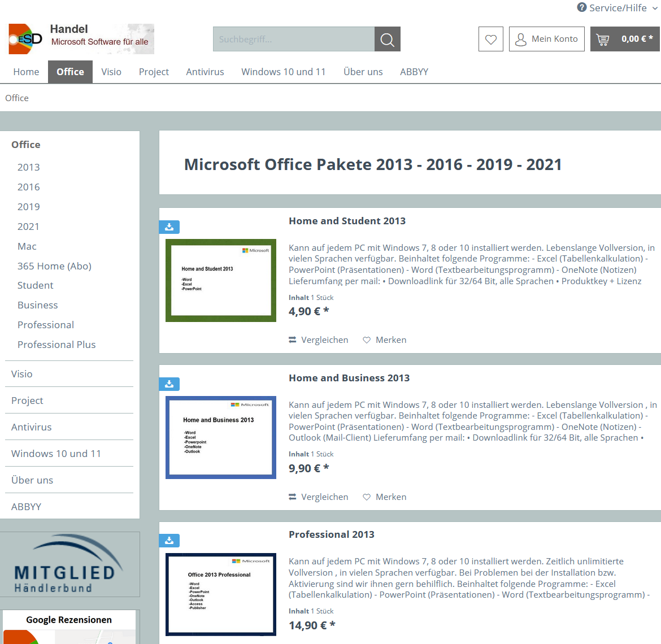
Task: Select Student in the sidebar
Action: click(36, 286)
